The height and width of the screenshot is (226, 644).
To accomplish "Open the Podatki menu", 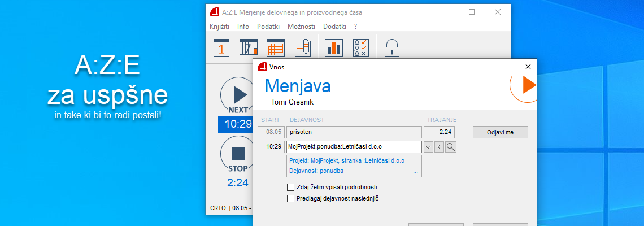I will click(x=268, y=27).
